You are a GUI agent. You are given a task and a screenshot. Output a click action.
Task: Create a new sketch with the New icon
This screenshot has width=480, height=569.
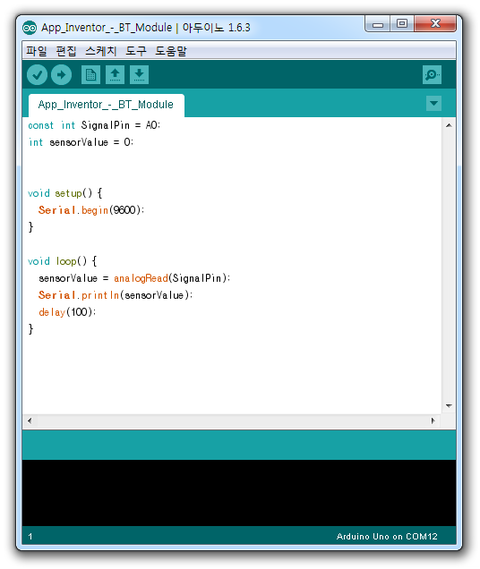91,75
